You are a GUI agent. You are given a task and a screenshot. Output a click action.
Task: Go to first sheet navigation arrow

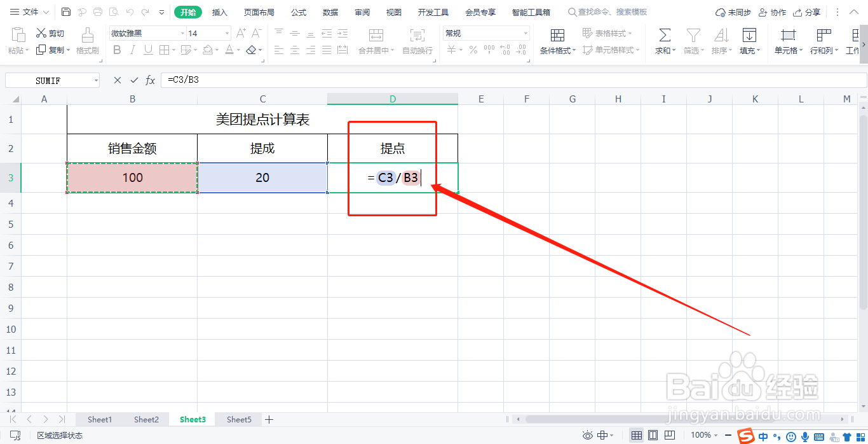[x=13, y=419]
